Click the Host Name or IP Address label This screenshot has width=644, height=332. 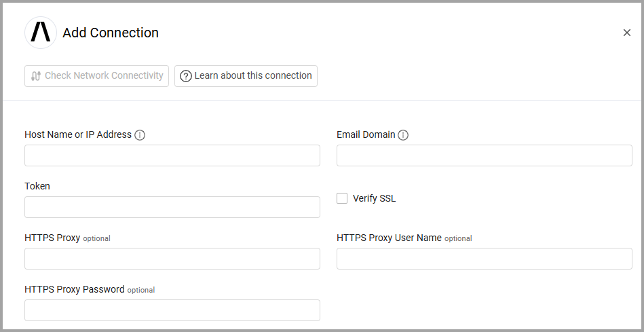coord(78,134)
